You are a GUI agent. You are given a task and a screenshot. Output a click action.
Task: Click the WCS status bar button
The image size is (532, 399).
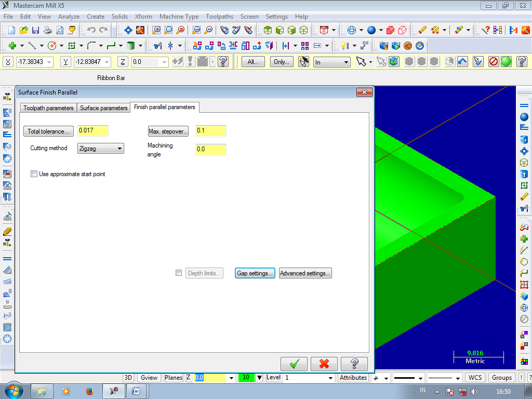(x=475, y=378)
